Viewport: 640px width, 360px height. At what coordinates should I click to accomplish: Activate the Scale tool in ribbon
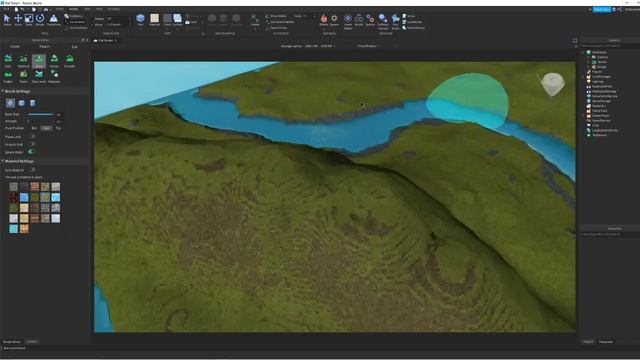pyautogui.click(x=29, y=20)
